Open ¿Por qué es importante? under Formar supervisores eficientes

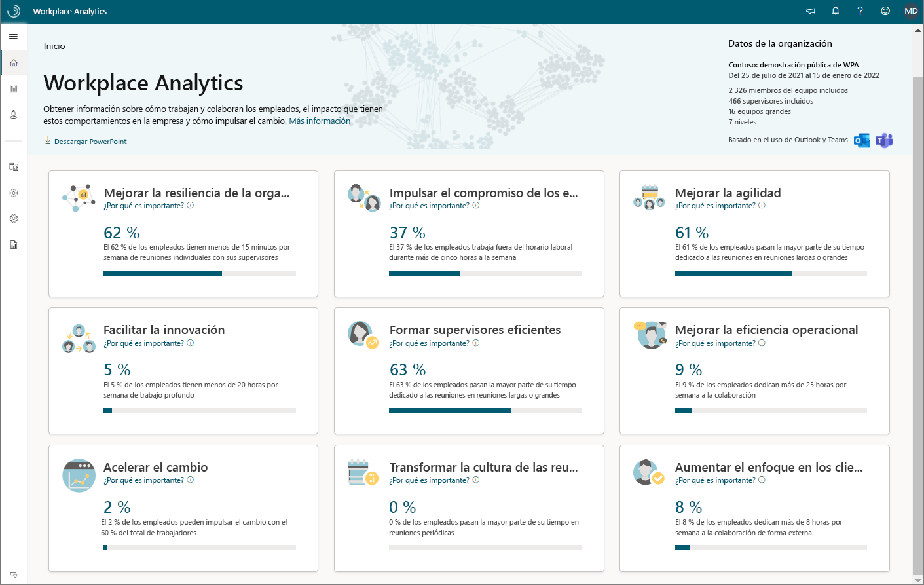(430, 343)
